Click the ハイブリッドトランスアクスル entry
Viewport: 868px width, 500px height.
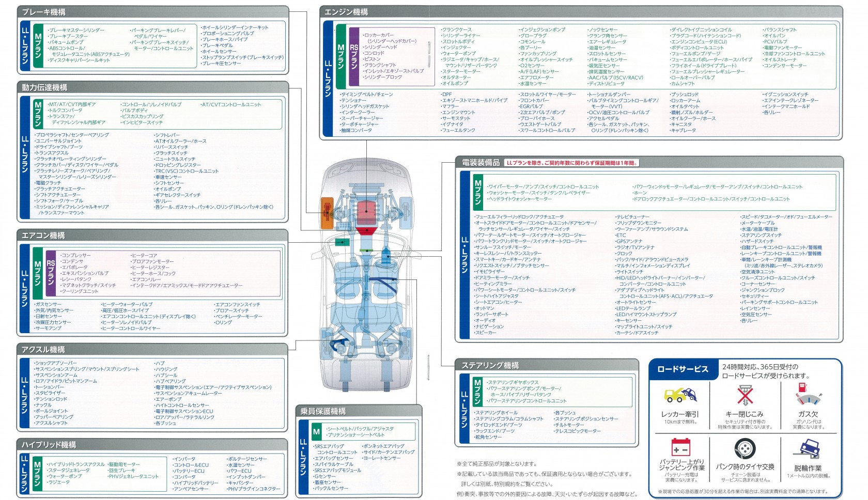click(75, 464)
